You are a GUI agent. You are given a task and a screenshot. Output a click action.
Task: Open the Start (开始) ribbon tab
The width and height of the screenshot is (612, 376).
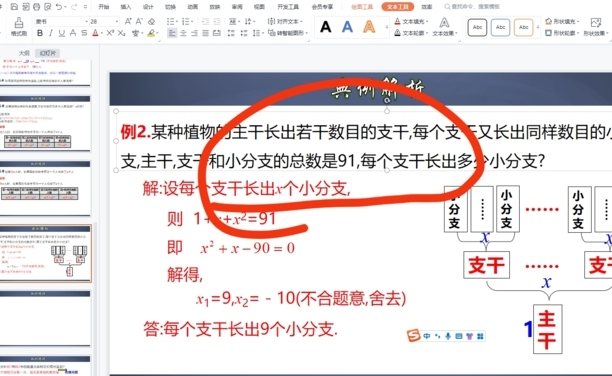point(103,7)
